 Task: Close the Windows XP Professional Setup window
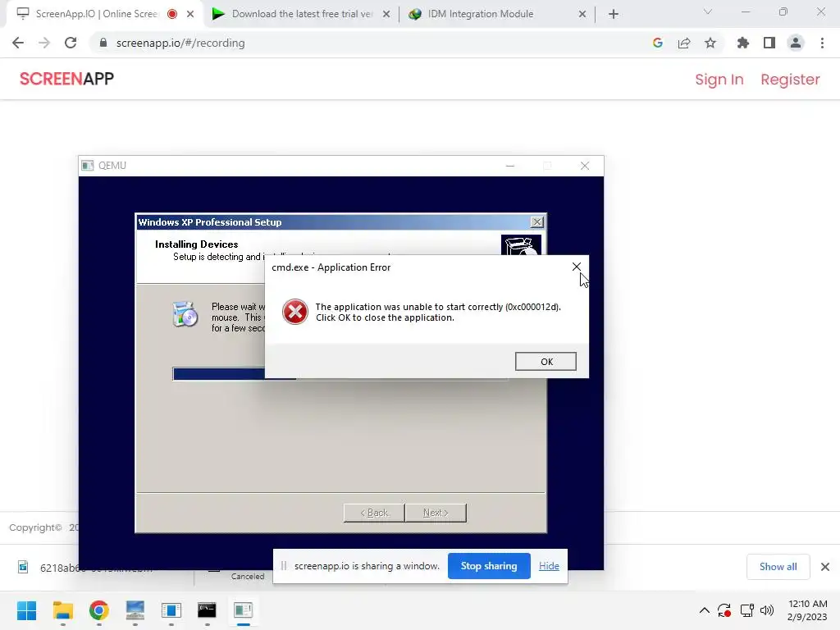pyautogui.click(x=536, y=221)
